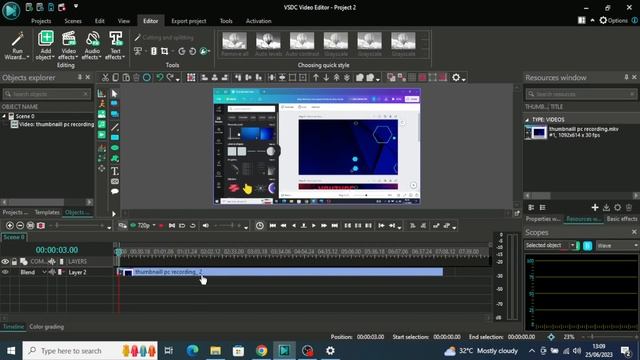Select the speech bubble tooltip tool
The height and width of the screenshot is (360, 640).
115,191
